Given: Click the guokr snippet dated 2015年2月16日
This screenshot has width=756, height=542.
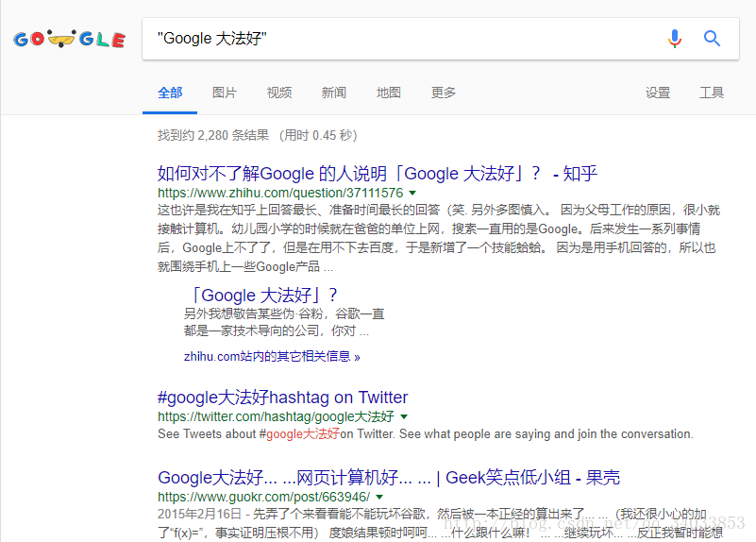Looking at the screenshot, I should click(x=440, y=523).
